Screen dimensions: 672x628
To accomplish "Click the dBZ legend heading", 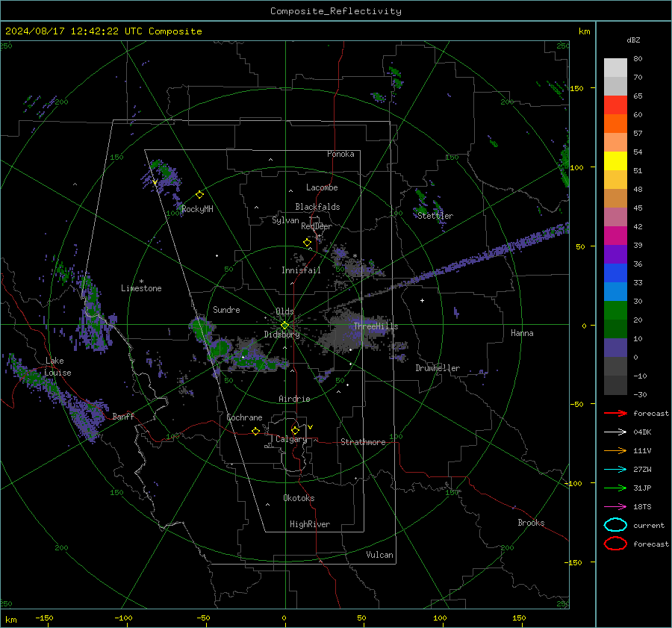I will pyautogui.click(x=633, y=40).
